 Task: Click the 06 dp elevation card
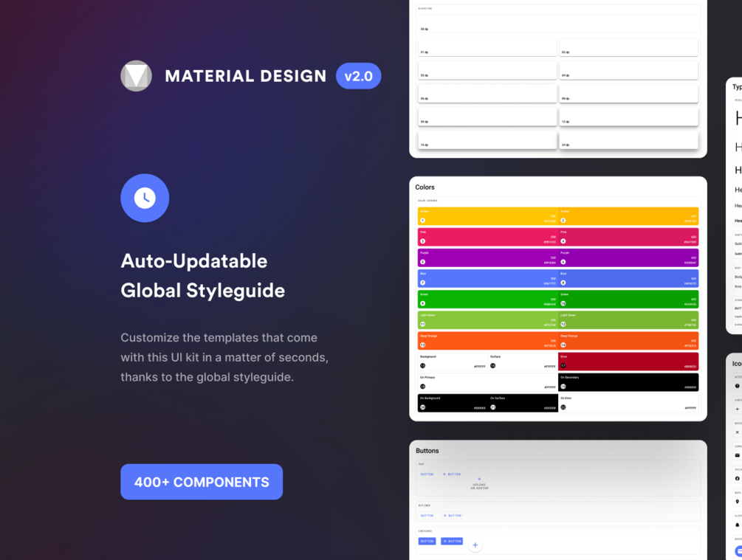pos(487,94)
